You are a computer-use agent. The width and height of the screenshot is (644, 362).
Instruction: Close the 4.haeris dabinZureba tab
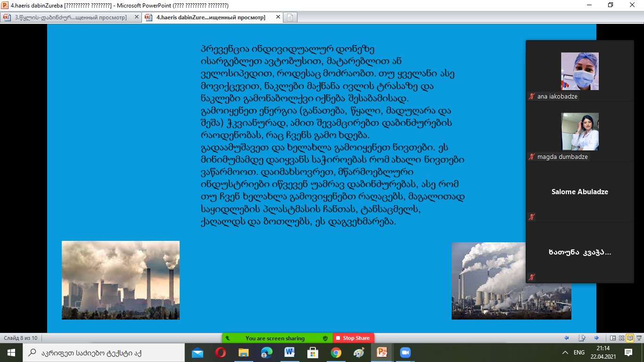[277, 17]
